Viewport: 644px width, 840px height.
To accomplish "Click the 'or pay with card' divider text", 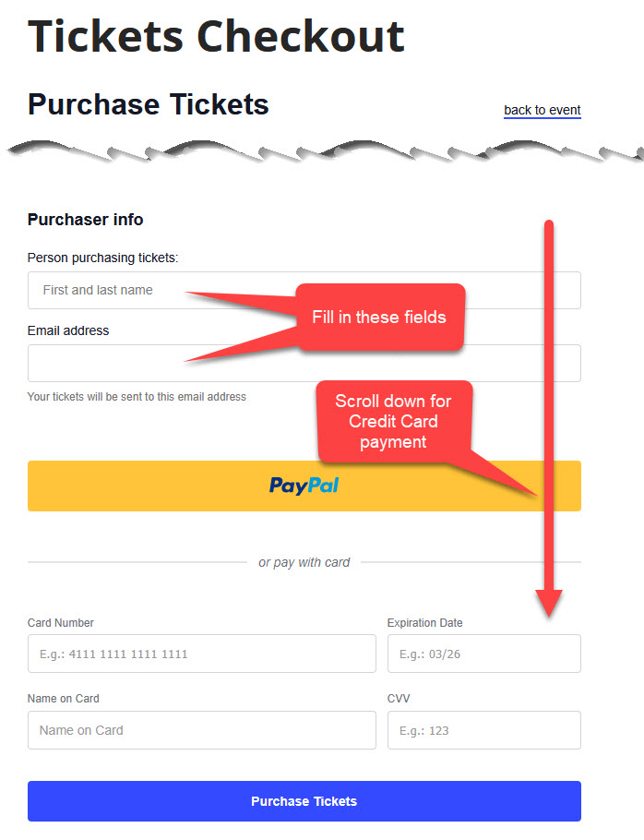I will point(304,562).
